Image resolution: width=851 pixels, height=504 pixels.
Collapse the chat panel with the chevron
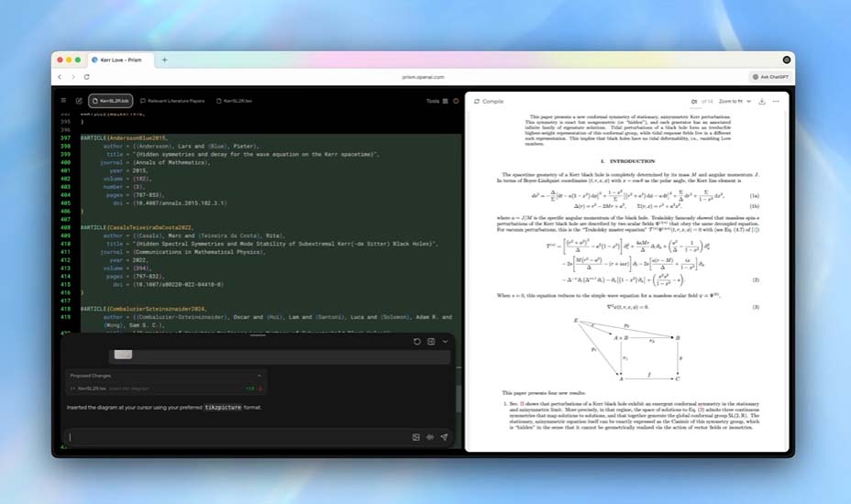445,341
